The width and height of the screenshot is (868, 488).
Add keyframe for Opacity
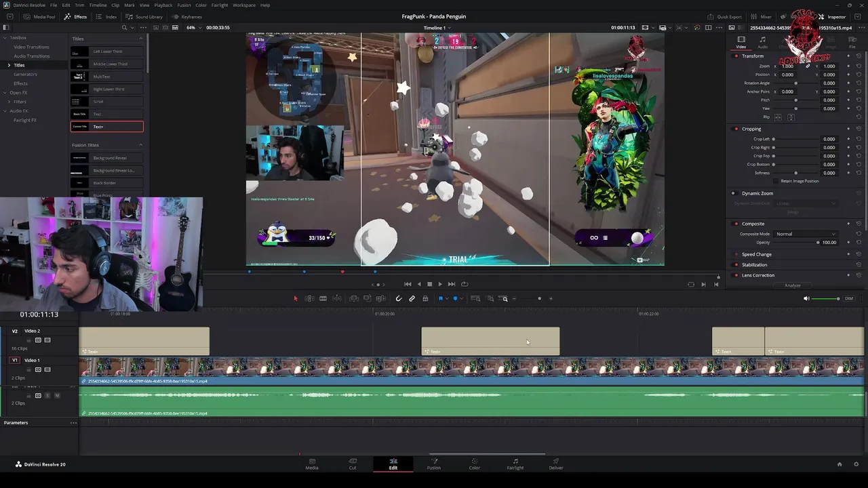coord(848,242)
